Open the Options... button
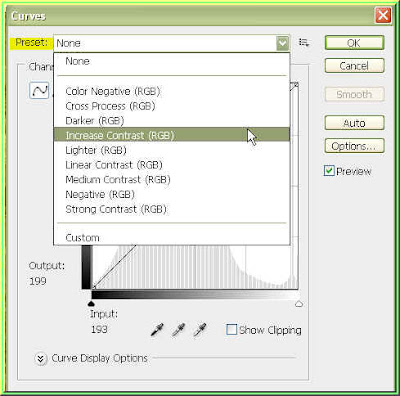This screenshot has height=396, width=400. [354, 146]
